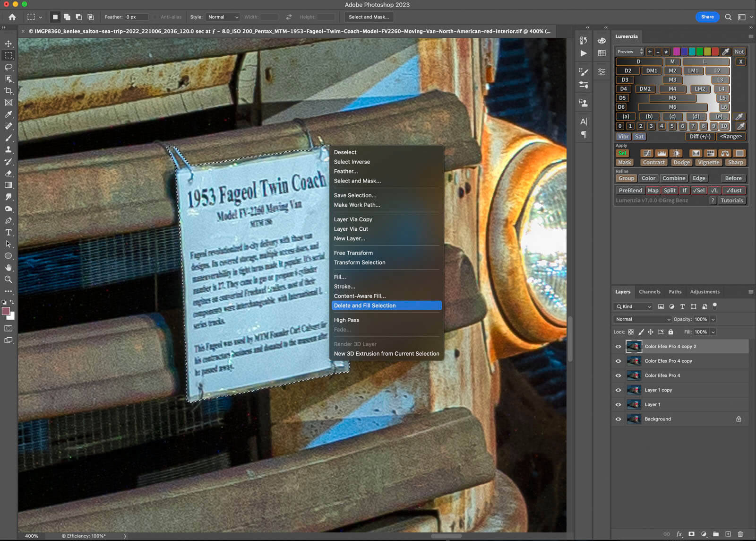Select the Lasso tool

(9, 67)
